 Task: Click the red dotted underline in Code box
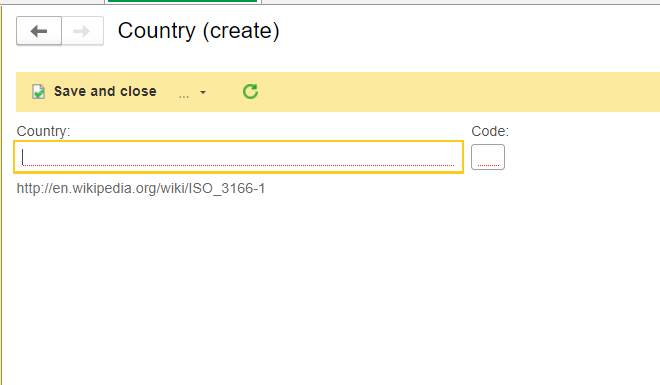(x=488, y=165)
